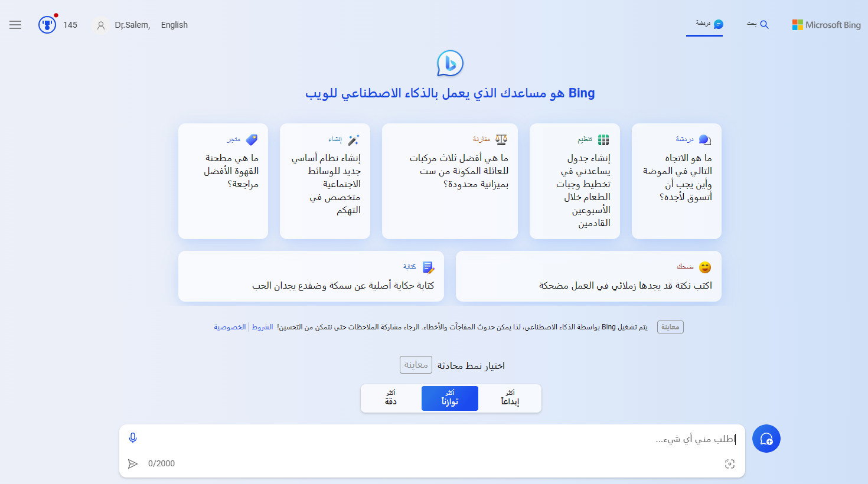Image resolution: width=868 pixels, height=484 pixels.
Task: Click the send message arrow icon
Action: [x=133, y=464]
